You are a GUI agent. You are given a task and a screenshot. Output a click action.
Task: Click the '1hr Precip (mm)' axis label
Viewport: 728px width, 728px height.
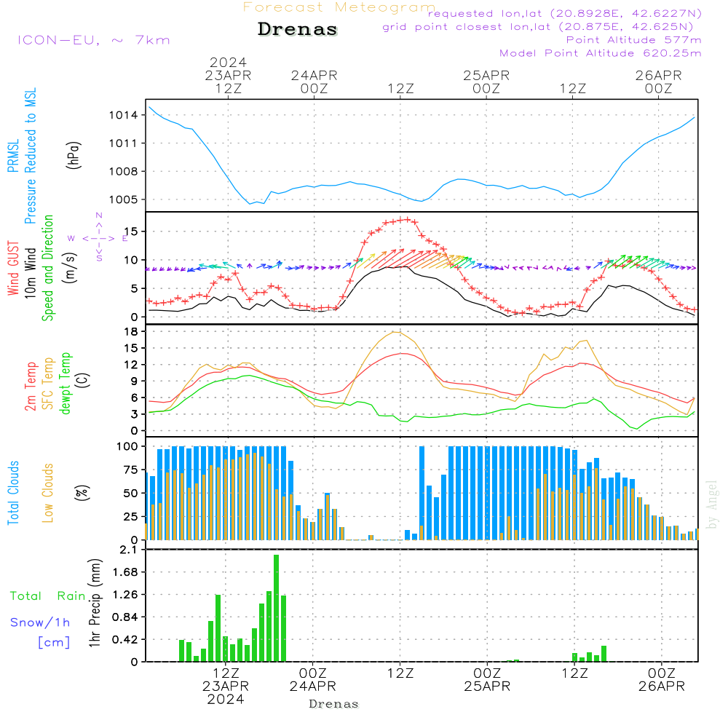[95, 603]
